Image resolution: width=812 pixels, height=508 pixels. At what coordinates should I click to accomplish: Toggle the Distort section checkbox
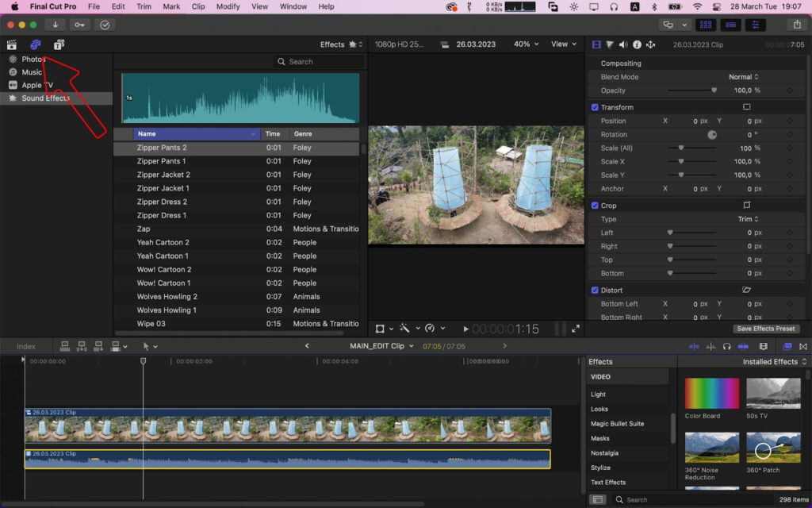click(x=595, y=291)
